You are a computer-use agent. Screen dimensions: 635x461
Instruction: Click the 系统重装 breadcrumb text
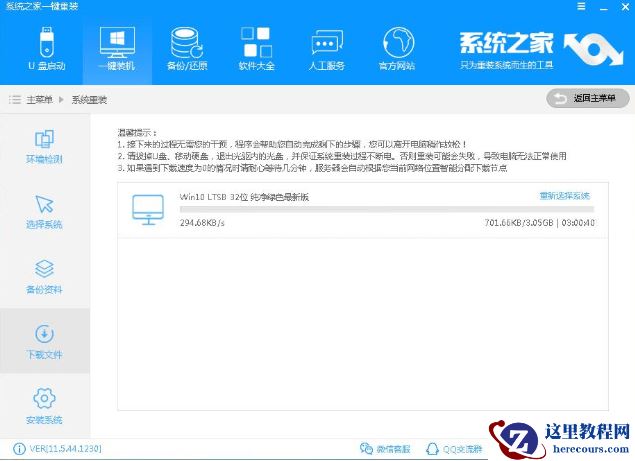coord(89,100)
